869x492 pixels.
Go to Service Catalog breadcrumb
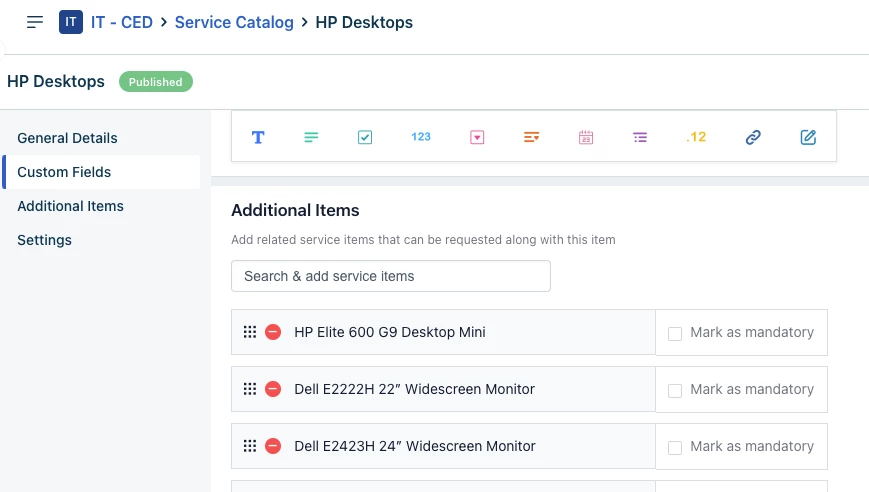tap(234, 22)
